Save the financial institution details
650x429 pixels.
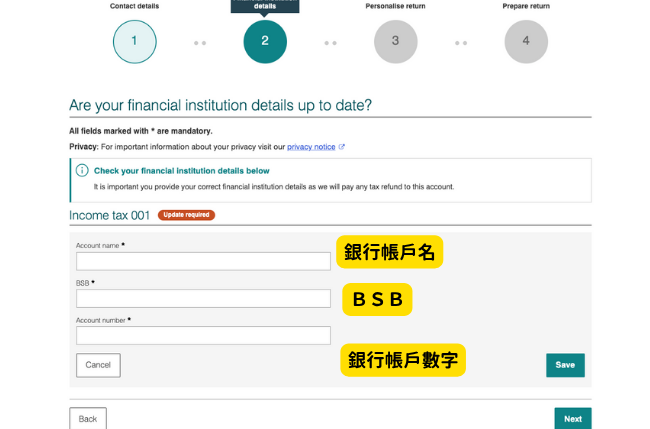tap(565, 365)
